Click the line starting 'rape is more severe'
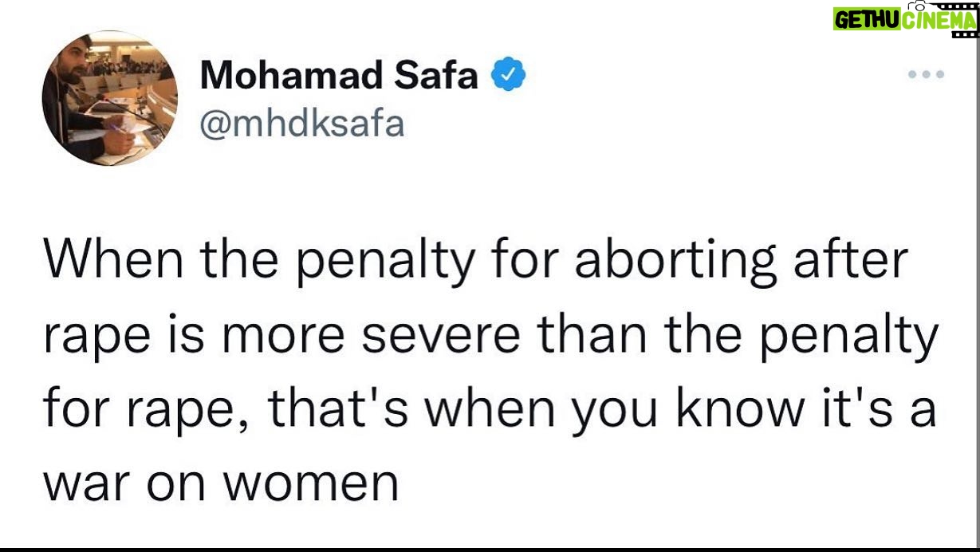Viewport: 980px width, 552px height. (490, 336)
